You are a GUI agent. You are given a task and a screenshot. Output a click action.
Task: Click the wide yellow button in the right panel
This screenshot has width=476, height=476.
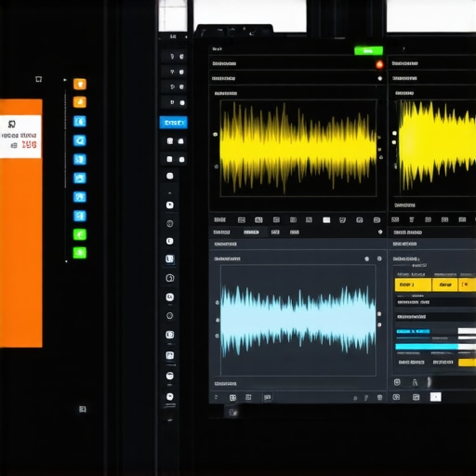tap(413, 284)
